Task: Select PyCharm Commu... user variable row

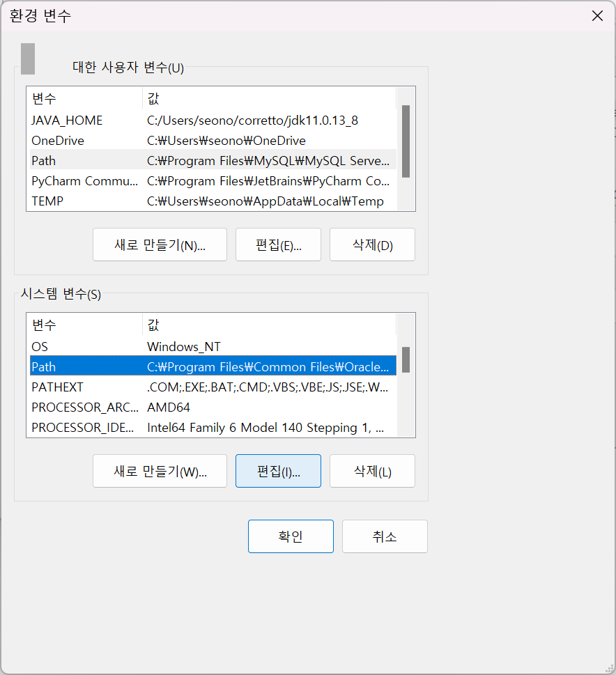Action: [213, 181]
